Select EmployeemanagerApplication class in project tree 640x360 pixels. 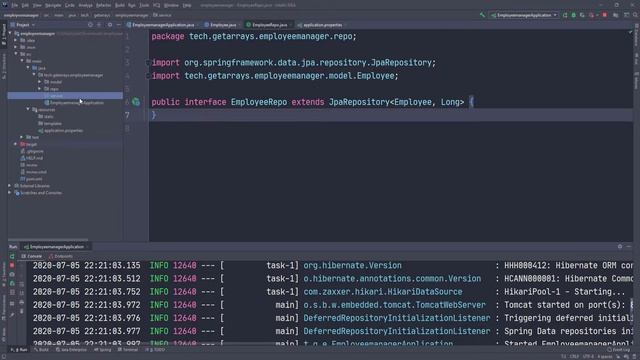tap(74, 102)
